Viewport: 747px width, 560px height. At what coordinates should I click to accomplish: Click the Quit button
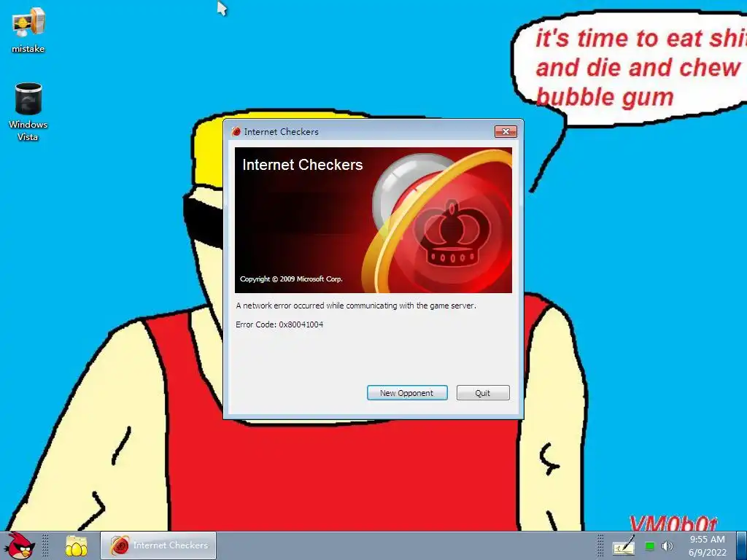click(x=483, y=393)
